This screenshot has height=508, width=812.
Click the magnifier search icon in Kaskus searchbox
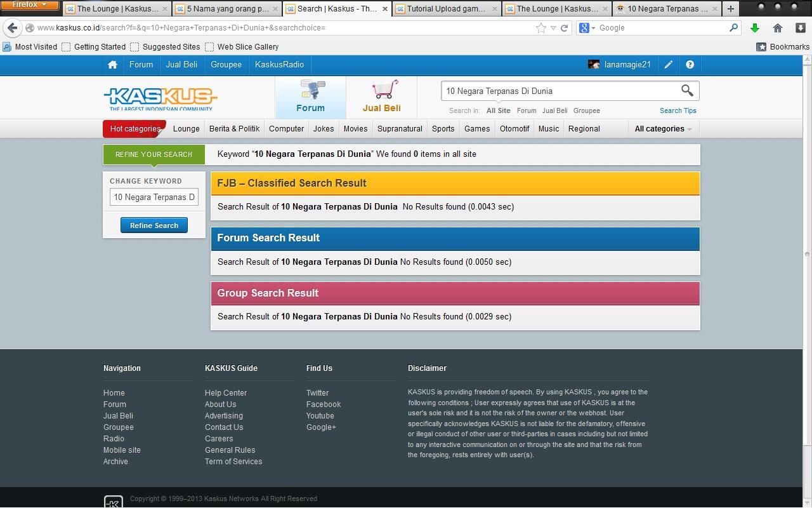coord(687,91)
